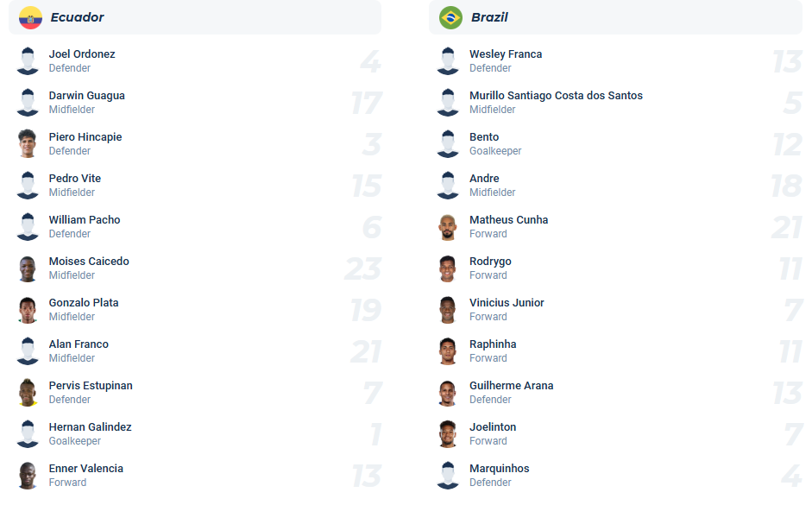Click Marquinhos' avatar thumbnail
Viewport: 812px width, 505px height.
[x=448, y=475]
